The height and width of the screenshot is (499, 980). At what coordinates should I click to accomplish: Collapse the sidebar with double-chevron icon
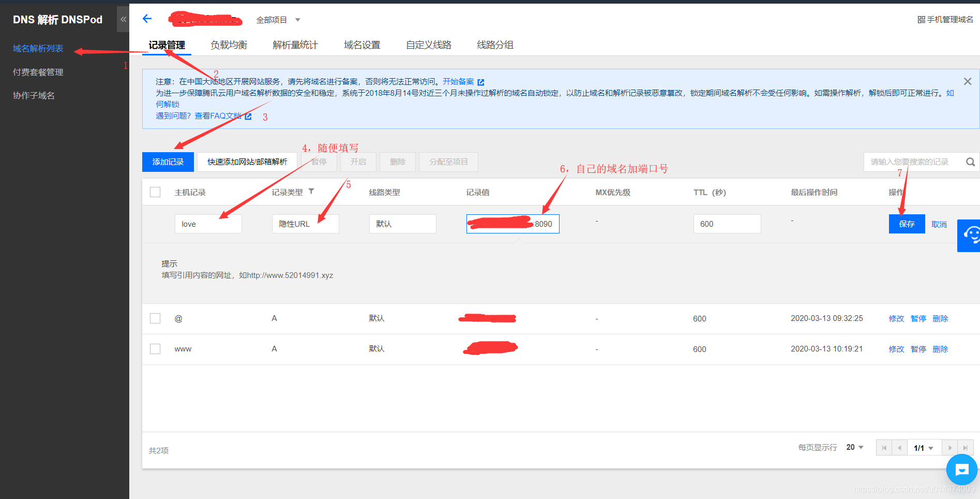123,19
